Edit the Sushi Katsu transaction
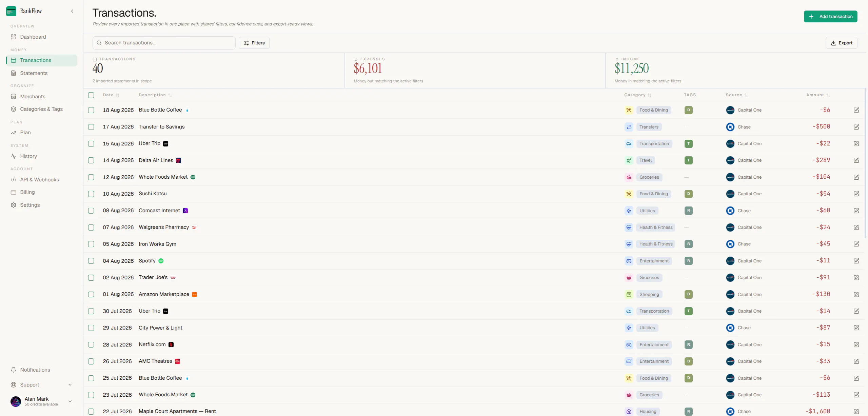Viewport: 868px width, 416px height. (x=856, y=194)
